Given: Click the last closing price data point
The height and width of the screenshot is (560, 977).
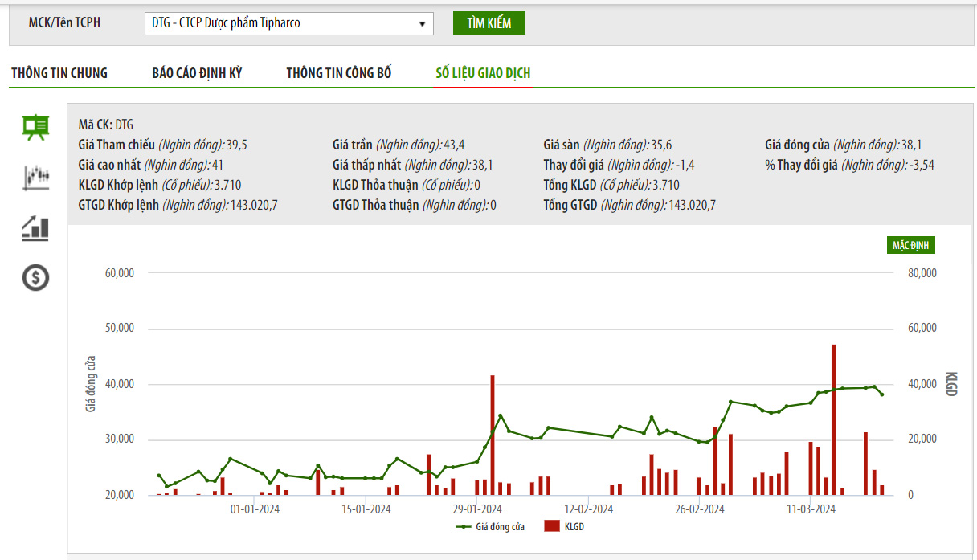Looking at the screenshot, I should pyautogui.click(x=881, y=394).
